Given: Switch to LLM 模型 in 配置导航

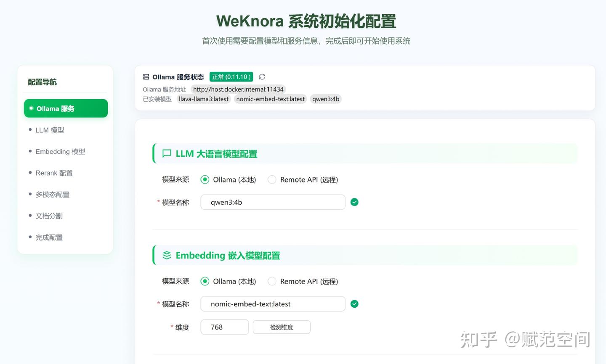Looking at the screenshot, I should tap(50, 130).
